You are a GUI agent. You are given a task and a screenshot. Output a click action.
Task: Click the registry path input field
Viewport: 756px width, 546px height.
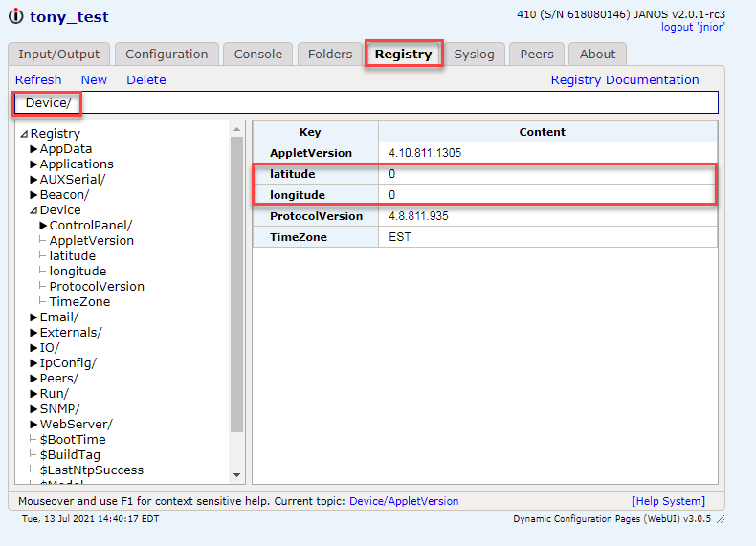point(367,102)
